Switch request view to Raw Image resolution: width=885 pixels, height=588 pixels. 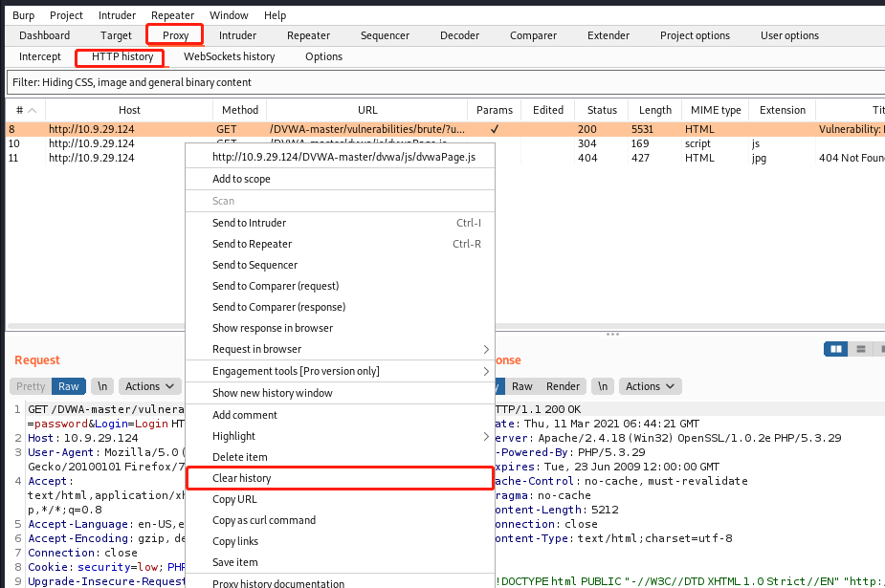(x=68, y=386)
